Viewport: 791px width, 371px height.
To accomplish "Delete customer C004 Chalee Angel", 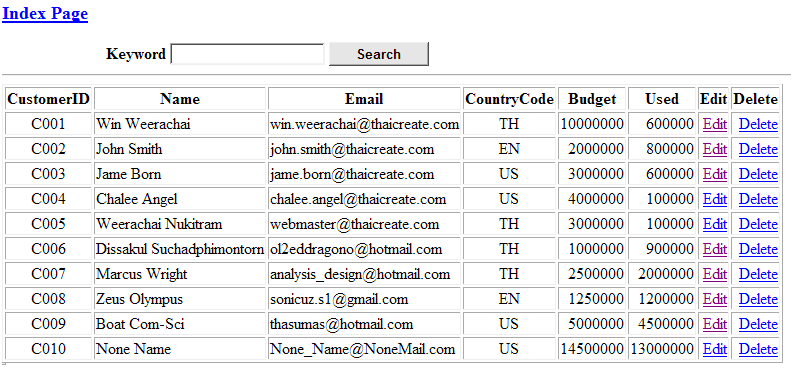I will coord(758,199).
